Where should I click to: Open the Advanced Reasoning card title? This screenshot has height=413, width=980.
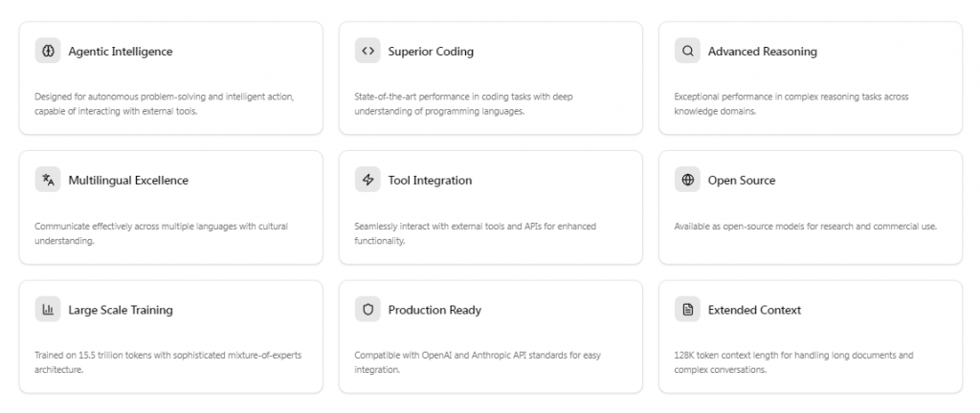pyautogui.click(x=763, y=52)
